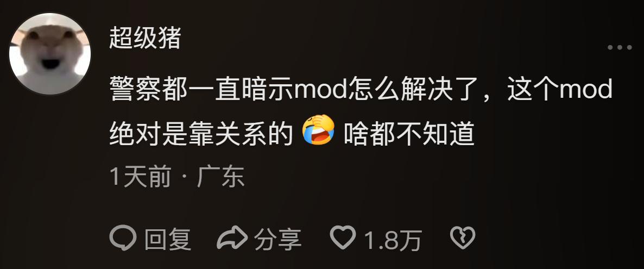
Task: Click the phrase 这个mod at line end
Action: pyautogui.click(x=560, y=90)
